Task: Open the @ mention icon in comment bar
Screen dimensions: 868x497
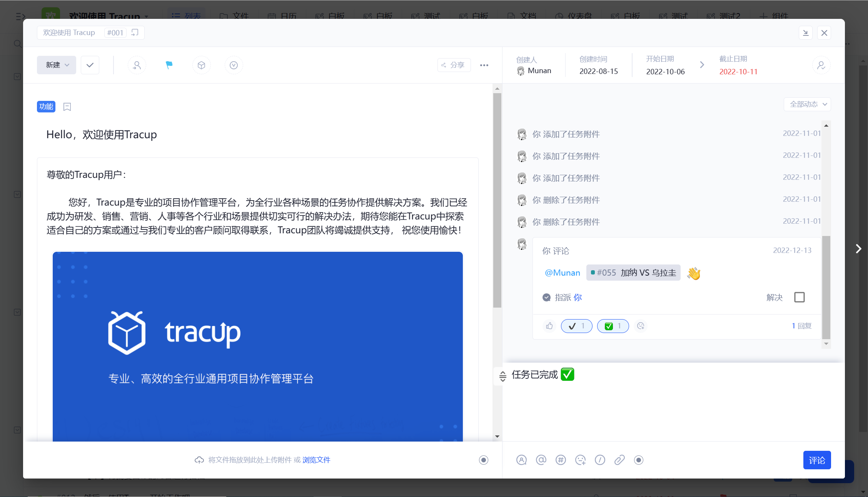Action: (x=541, y=460)
